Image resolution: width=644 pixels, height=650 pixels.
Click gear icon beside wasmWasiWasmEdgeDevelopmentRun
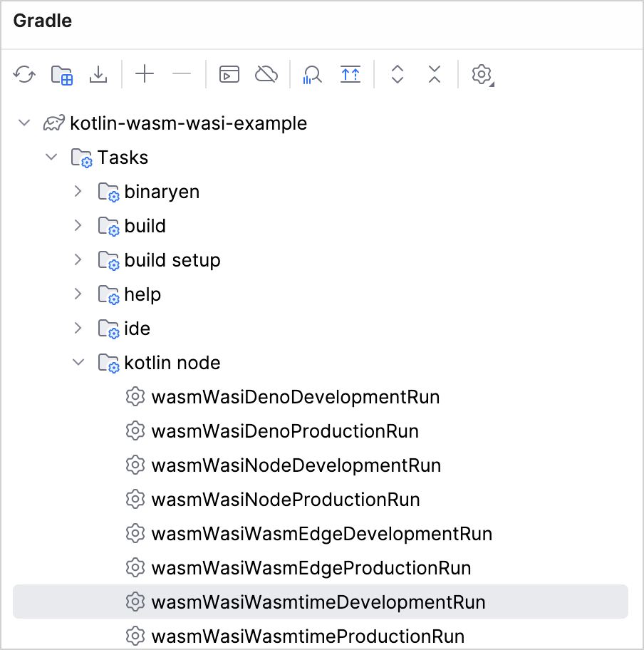pos(135,534)
